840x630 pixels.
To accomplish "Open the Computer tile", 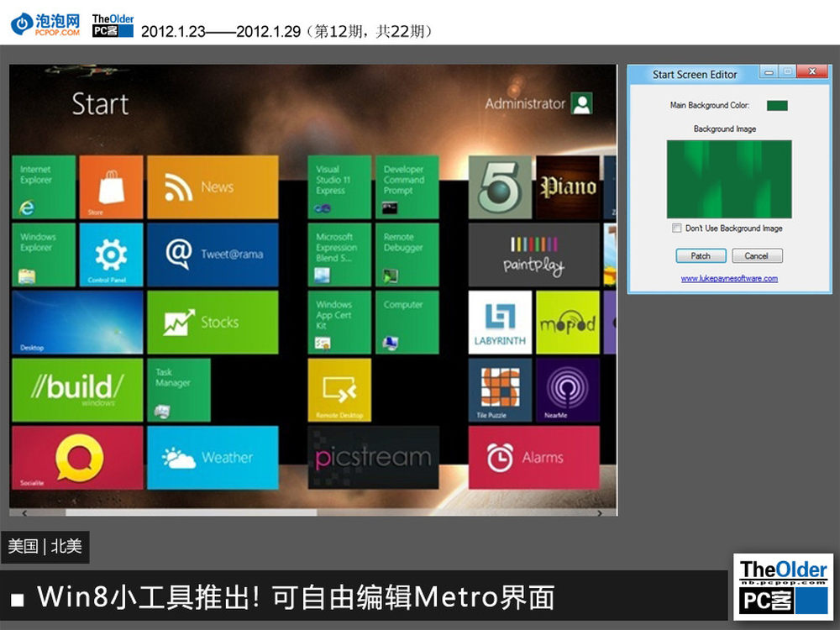I will point(407,323).
